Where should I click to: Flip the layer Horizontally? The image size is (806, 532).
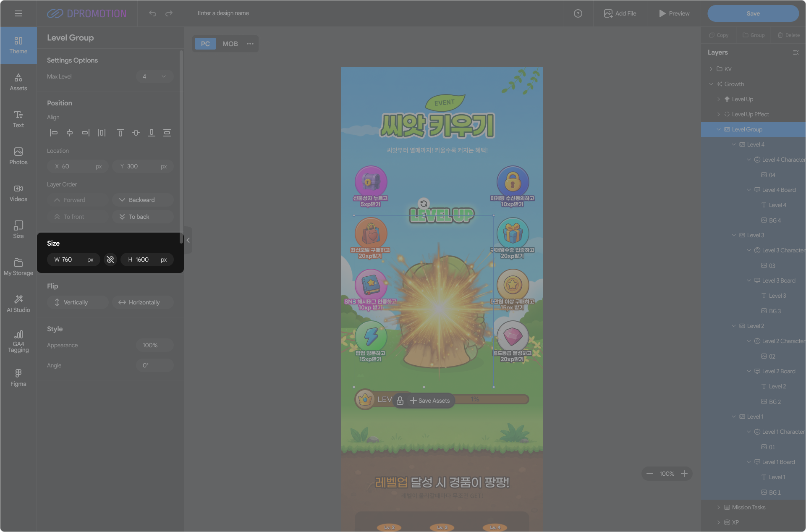[143, 302]
